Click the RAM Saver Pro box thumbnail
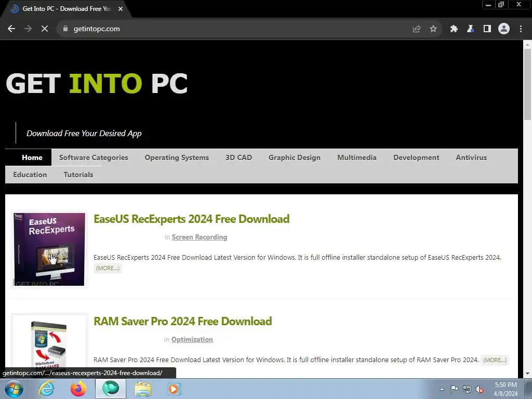 [49, 346]
